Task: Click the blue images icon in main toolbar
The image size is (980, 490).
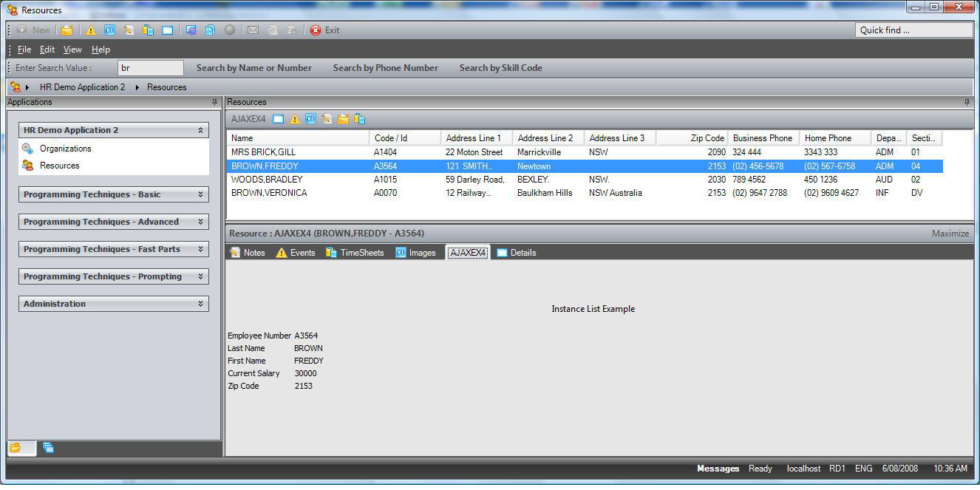Action: (x=109, y=30)
